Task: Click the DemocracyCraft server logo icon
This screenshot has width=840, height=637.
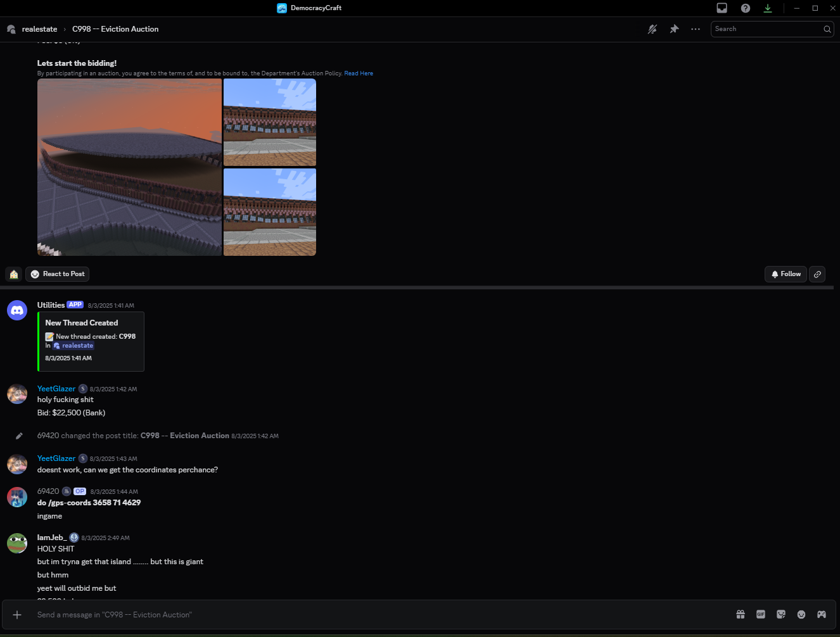Action: click(282, 8)
